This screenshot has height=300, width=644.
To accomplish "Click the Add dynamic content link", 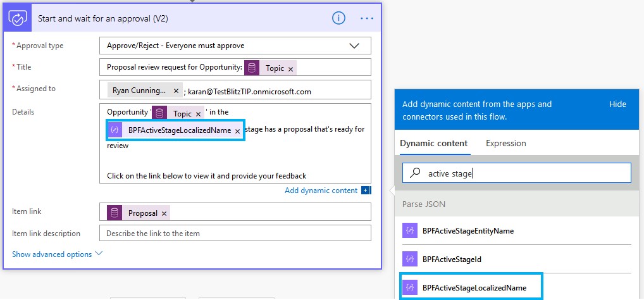I will pyautogui.click(x=321, y=191).
